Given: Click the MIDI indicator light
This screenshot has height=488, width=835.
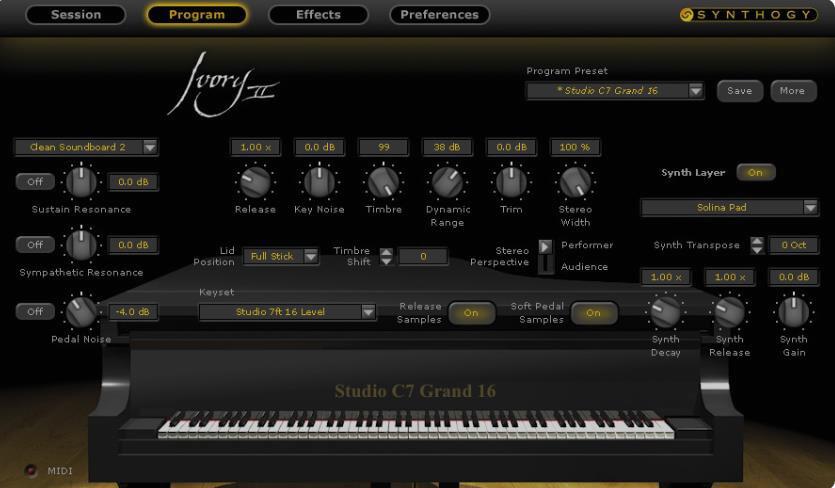Looking at the screenshot, I should 31,470.
